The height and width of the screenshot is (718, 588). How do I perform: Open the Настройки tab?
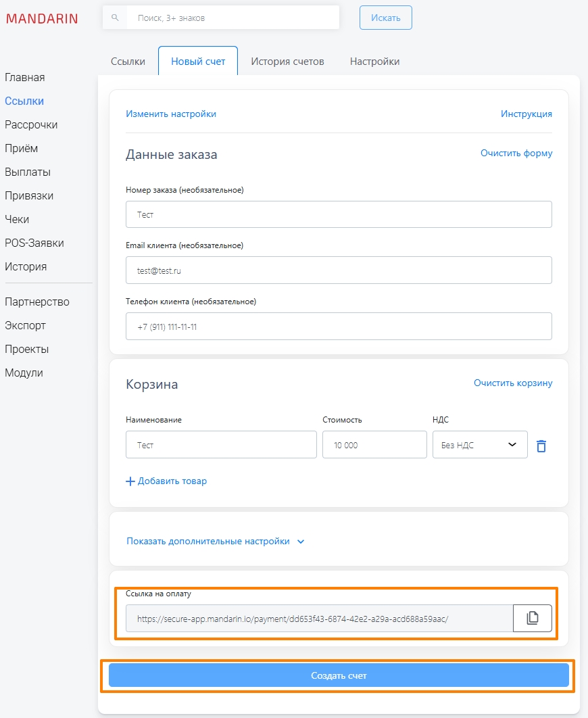tap(374, 62)
